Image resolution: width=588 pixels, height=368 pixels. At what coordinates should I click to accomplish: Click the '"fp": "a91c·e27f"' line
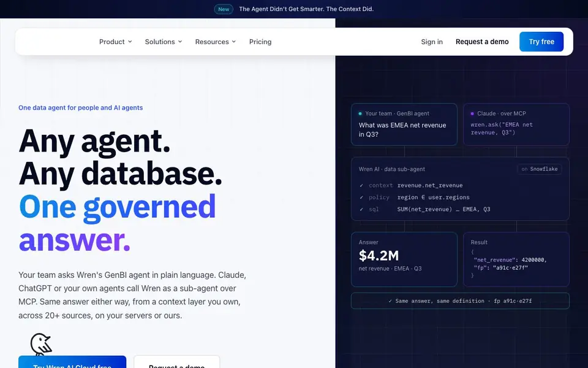[x=500, y=268]
